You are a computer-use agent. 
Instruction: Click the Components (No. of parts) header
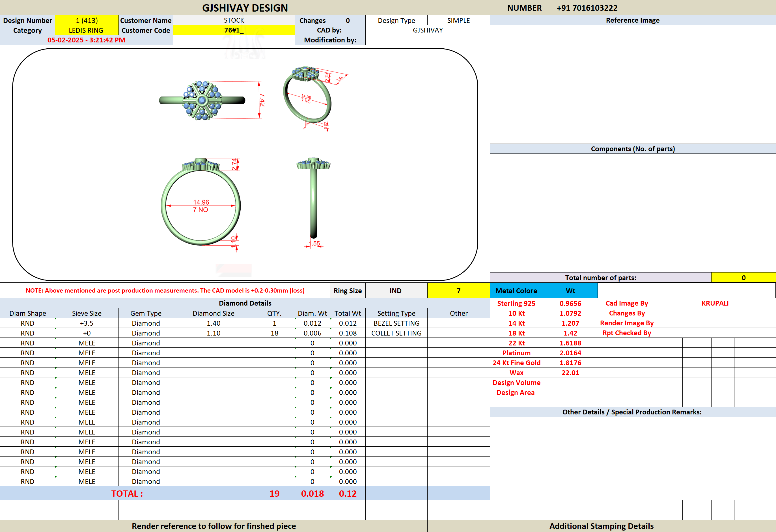pos(633,149)
